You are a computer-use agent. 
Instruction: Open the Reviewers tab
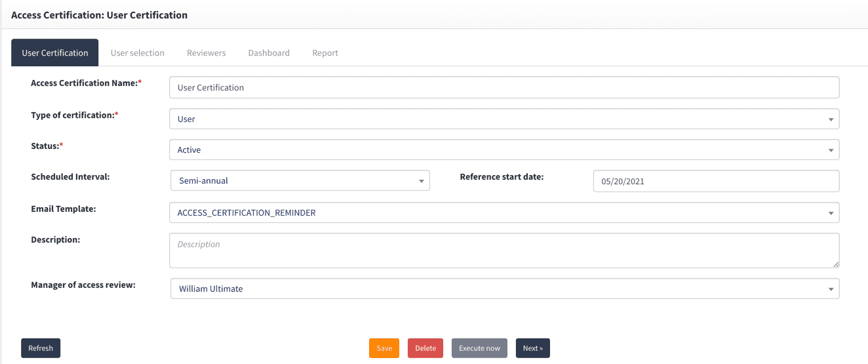(x=206, y=53)
